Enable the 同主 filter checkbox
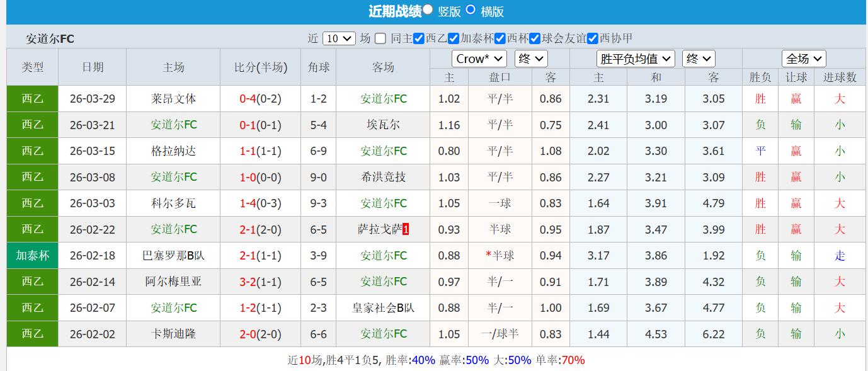The width and height of the screenshot is (868, 371). [380, 38]
